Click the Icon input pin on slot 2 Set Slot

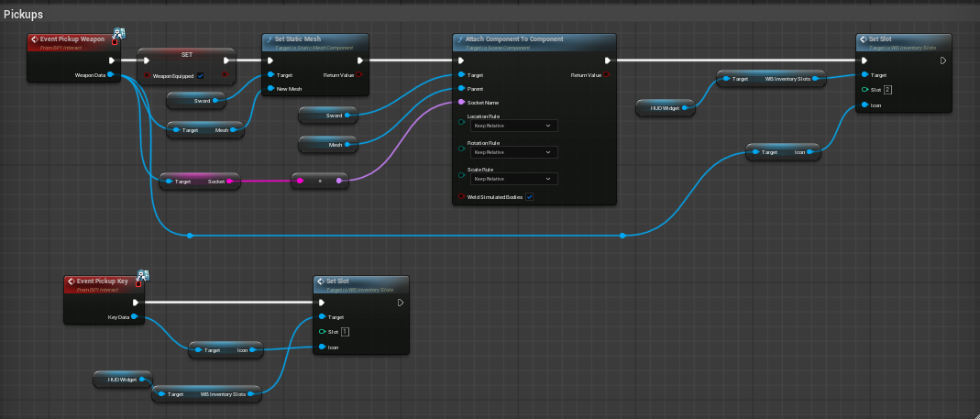click(x=864, y=105)
